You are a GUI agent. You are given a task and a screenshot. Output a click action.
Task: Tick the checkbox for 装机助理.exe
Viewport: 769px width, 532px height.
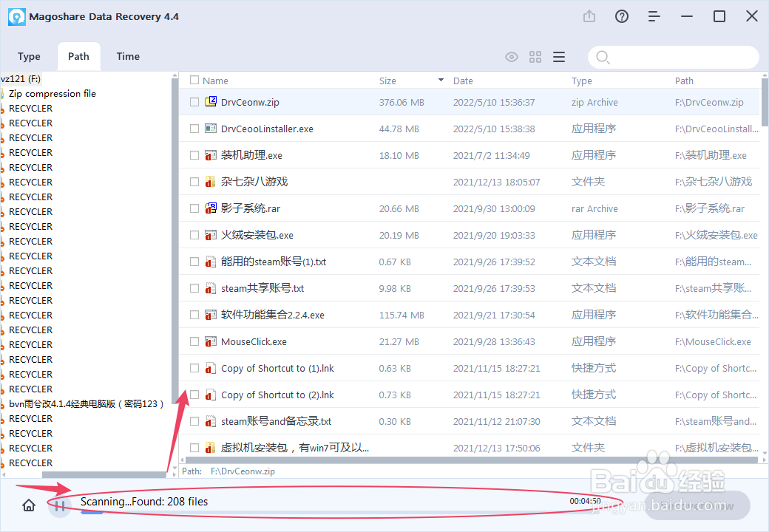pyautogui.click(x=194, y=155)
